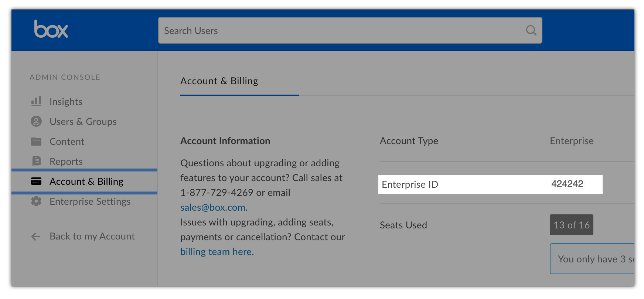This screenshot has height=299, width=644.
Task: Click the 13 of 16 seats badge
Action: [x=572, y=225]
